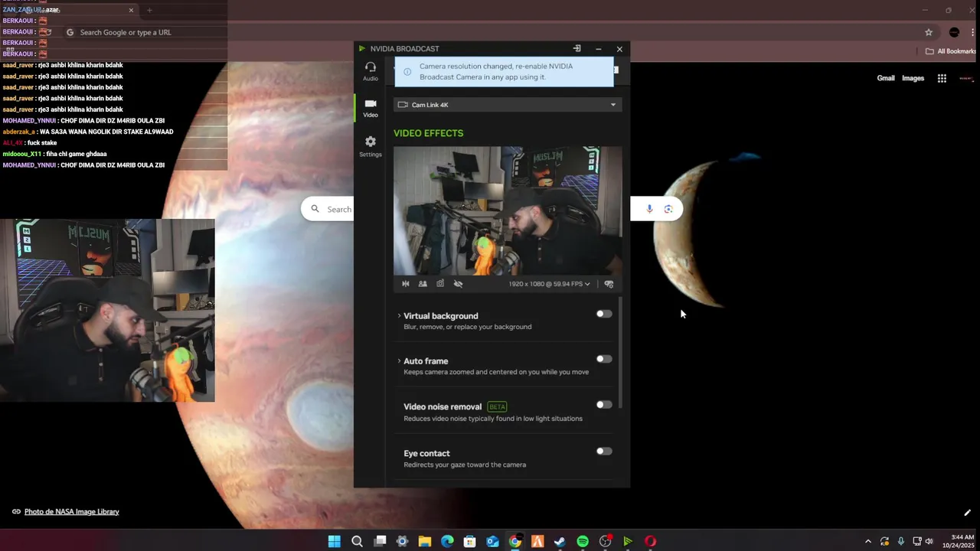The image size is (980, 551).
Task: Open Opera browser from the taskbar
Action: coord(650,541)
